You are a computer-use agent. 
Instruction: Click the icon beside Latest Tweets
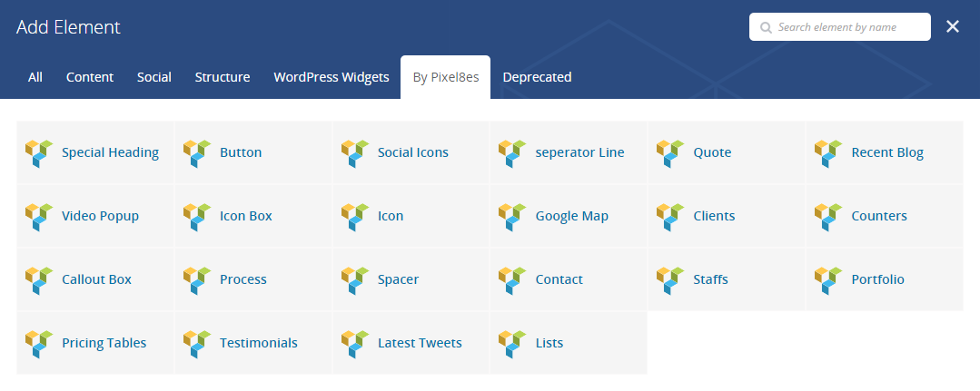coord(354,344)
